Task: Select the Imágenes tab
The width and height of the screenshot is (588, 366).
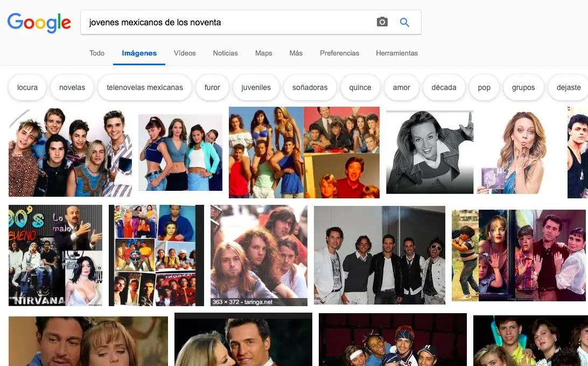Action: (139, 53)
